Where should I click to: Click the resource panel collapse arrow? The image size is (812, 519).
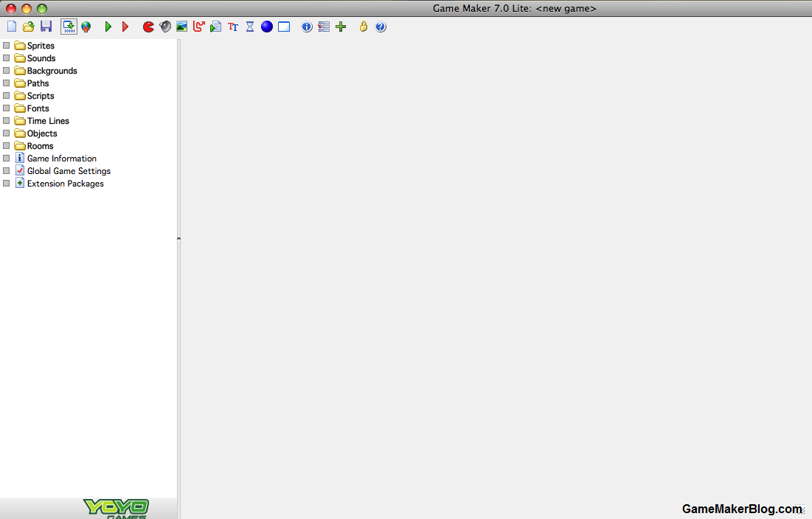178,239
